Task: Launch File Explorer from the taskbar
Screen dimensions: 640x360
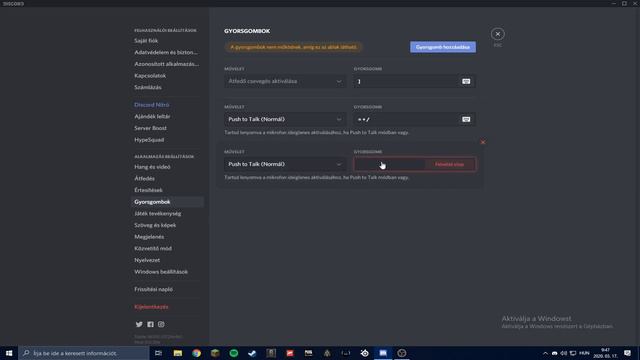Action: coord(178,353)
